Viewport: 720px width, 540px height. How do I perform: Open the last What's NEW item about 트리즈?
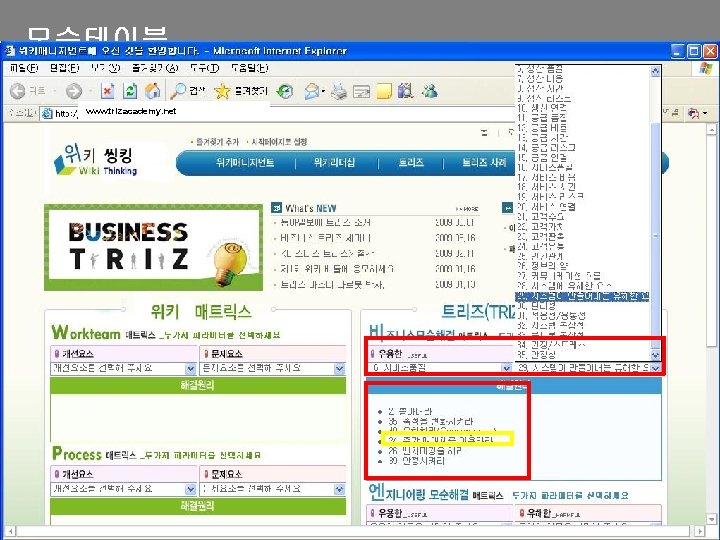(332, 285)
